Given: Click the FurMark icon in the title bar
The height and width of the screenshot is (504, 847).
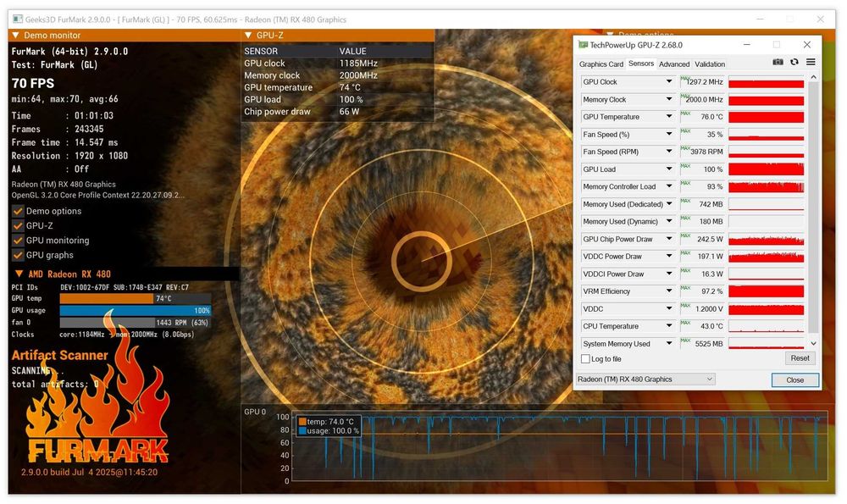Looking at the screenshot, I should [x=18, y=18].
